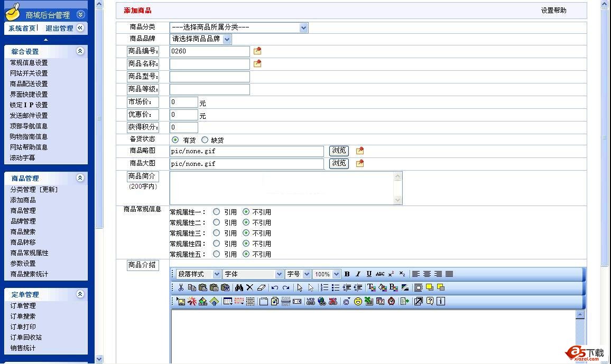Click the undo arrow in editor toolbar
Screen dimensions: 611x364
tap(274, 288)
